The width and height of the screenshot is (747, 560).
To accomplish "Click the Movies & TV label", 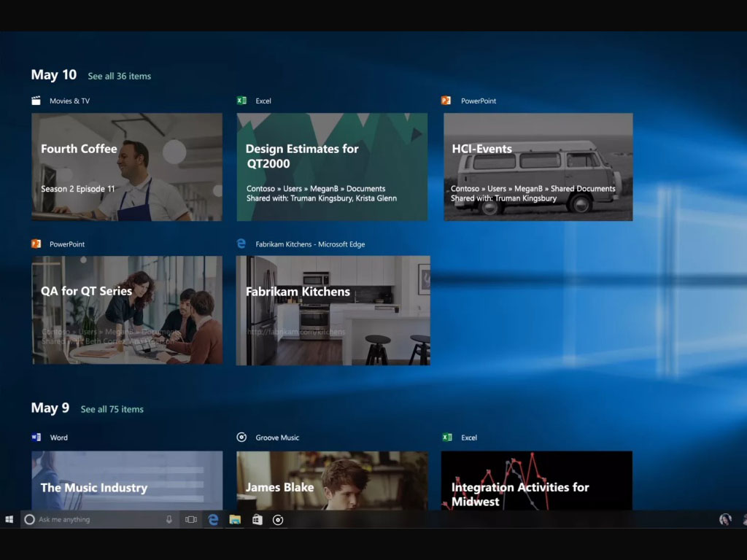I will (x=69, y=101).
